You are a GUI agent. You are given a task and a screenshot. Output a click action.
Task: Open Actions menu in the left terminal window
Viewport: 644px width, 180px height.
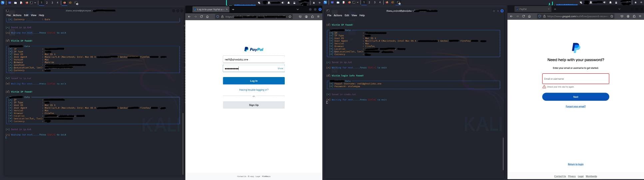tap(17, 15)
